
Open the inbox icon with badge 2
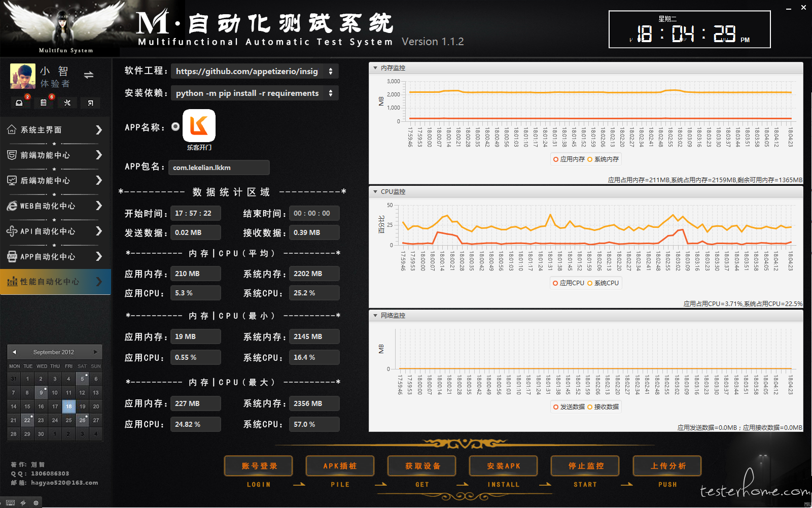19,103
